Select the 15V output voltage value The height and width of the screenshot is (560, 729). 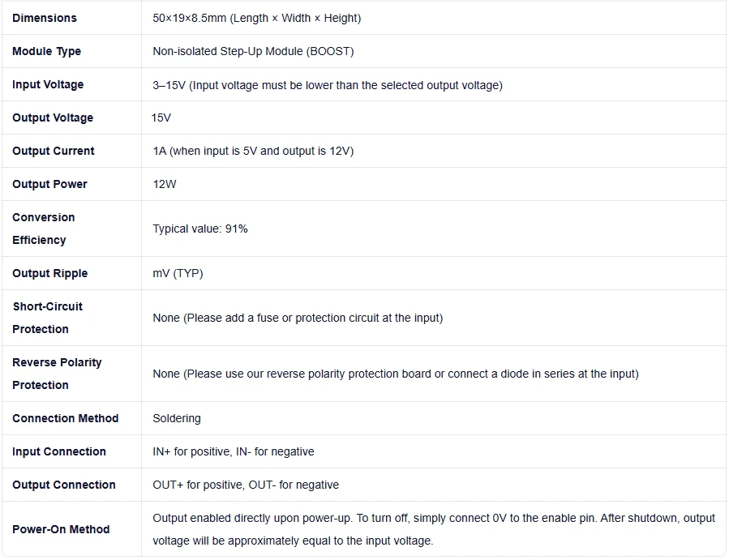tap(161, 118)
